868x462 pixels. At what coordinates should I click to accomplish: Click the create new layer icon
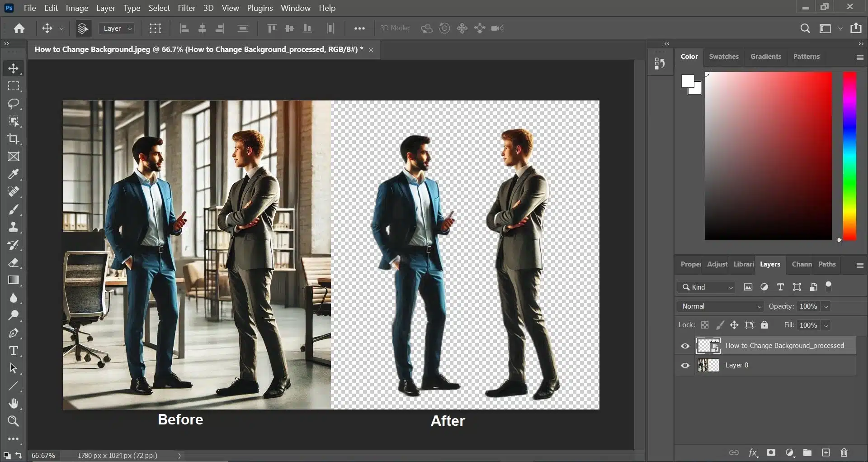[826, 452]
